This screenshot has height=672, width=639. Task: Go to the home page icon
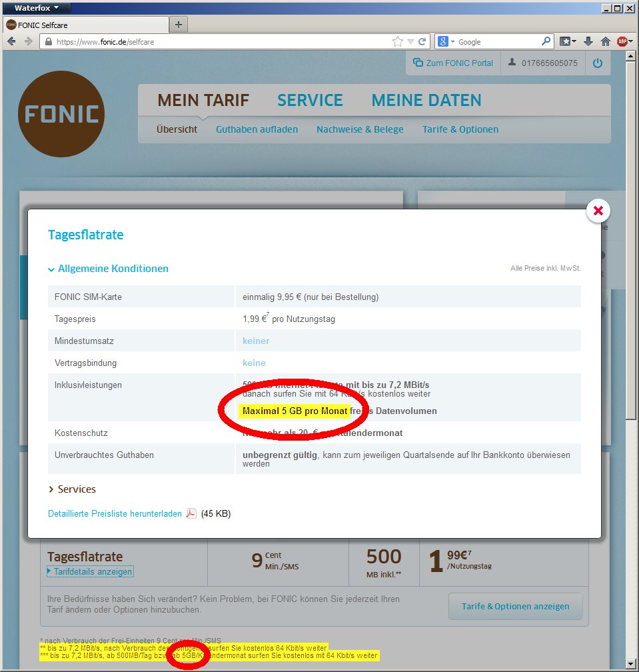pos(605,41)
